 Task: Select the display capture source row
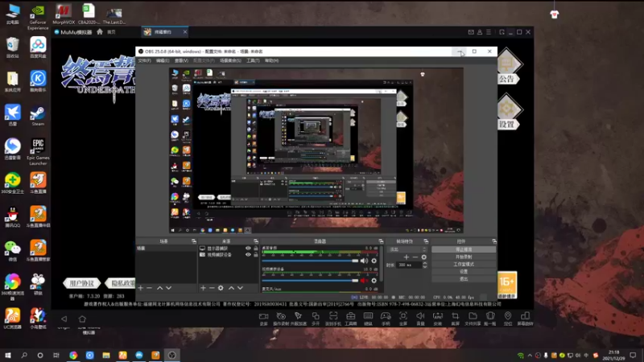click(229, 249)
